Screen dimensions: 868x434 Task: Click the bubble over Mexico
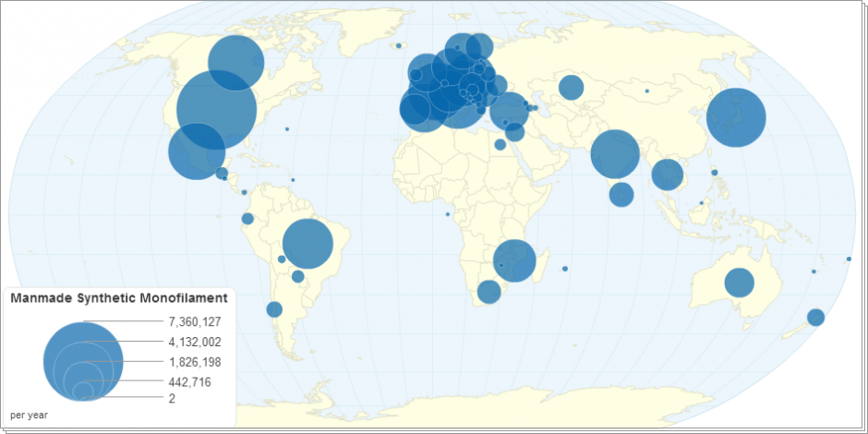click(197, 151)
